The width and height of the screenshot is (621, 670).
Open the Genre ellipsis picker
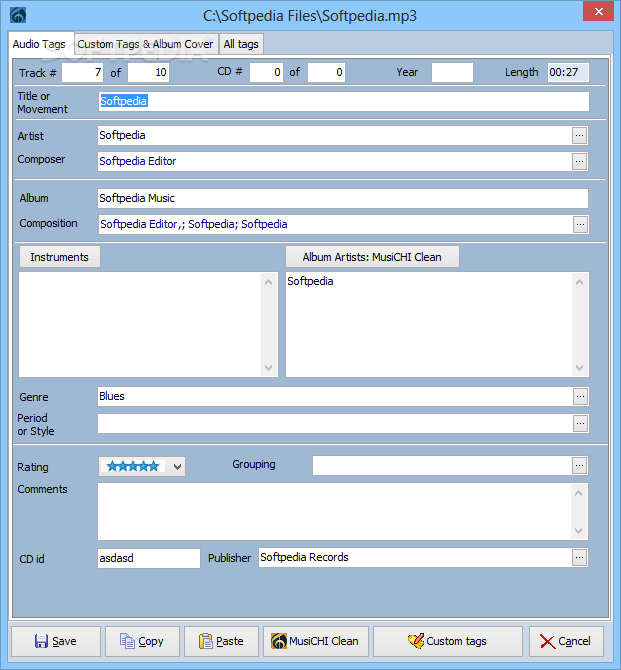click(580, 397)
